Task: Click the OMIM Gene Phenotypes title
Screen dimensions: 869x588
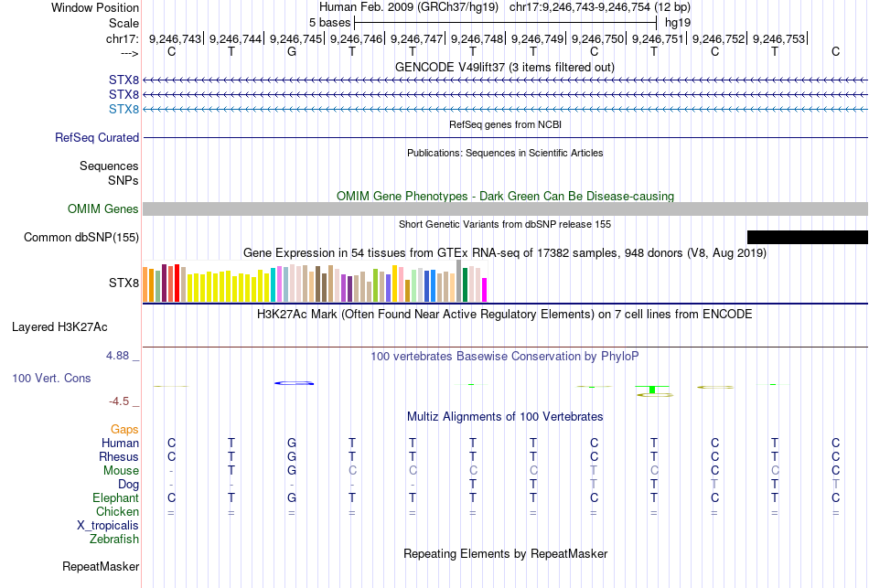Action: click(505, 197)
